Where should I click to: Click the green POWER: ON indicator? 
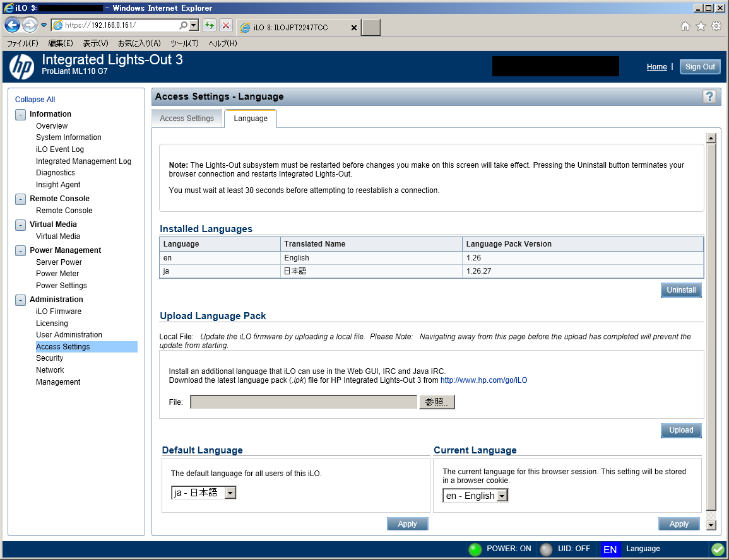pos(475,549)
